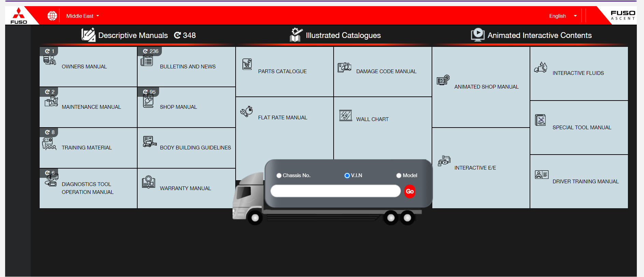
Task: Open INTERACTIVE FLUIDS link
Action: 578,73
